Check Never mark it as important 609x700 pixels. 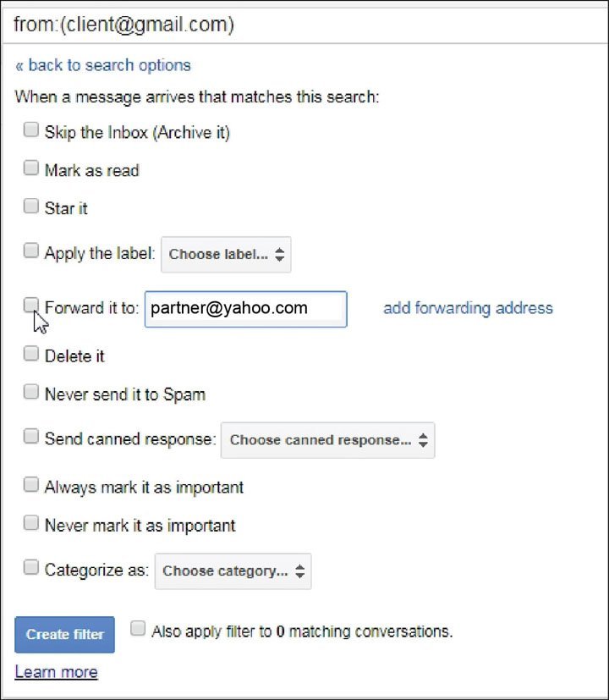pos(31,523)
